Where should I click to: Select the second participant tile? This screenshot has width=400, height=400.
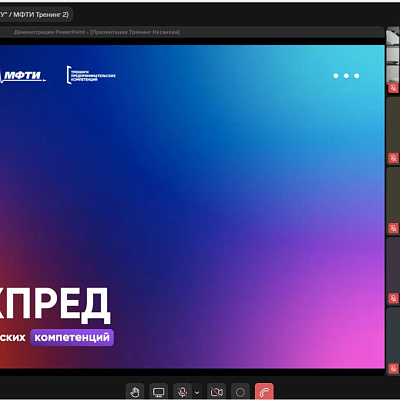click(393, 130)
